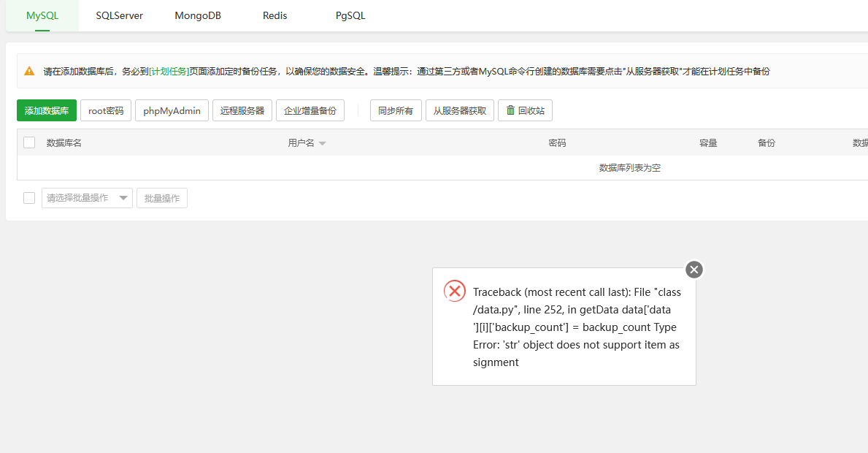Click the 批量操作 button
Viewport: 868px width, 453px height.
click(161, 198)
